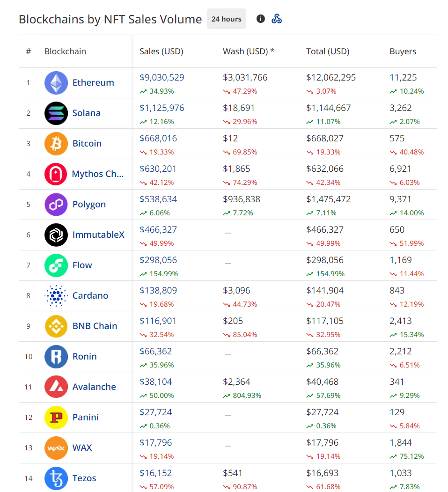448x492 pixels.
Task: Open the Panini blockchain link
Action: click(x=85, y=418)
